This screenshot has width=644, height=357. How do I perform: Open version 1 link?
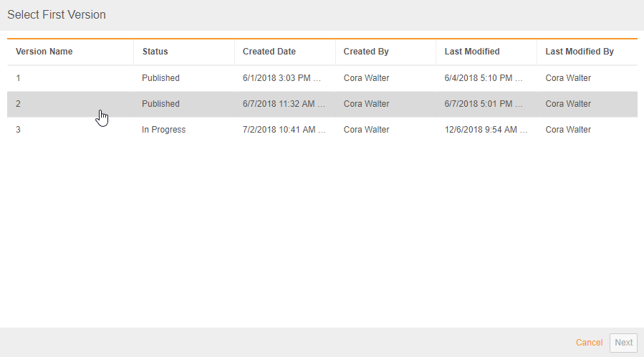pos(19,78)
